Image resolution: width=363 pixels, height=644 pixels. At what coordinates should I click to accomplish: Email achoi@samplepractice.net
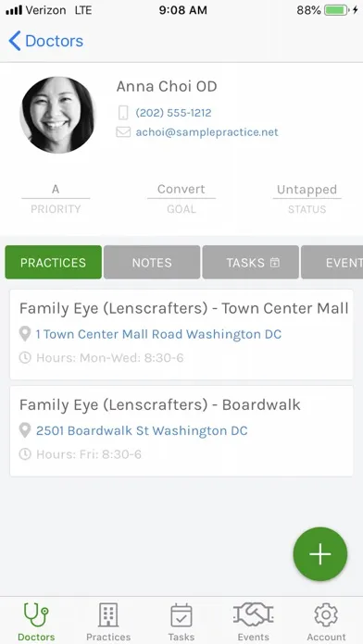tap(207, 132)
